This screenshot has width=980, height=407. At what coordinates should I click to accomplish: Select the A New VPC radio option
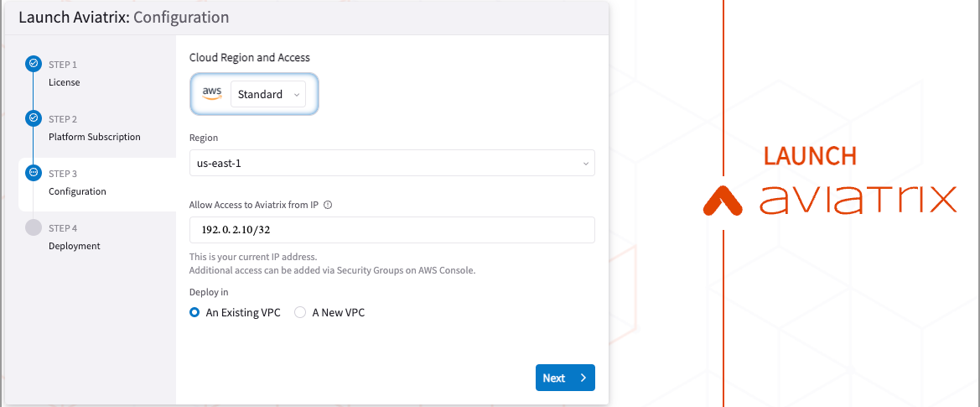pyautogui.click(x=300, y=312)
